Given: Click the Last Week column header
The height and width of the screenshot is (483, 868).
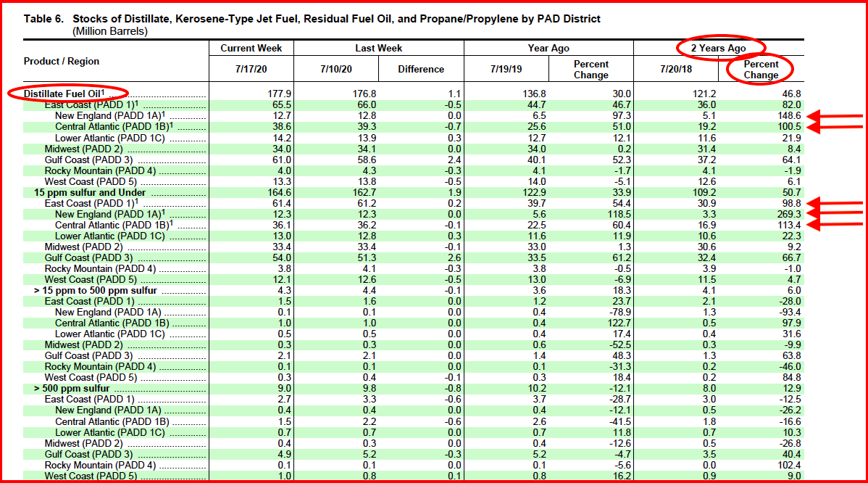Looking at the screenshot, I should (x=377, y=48).
